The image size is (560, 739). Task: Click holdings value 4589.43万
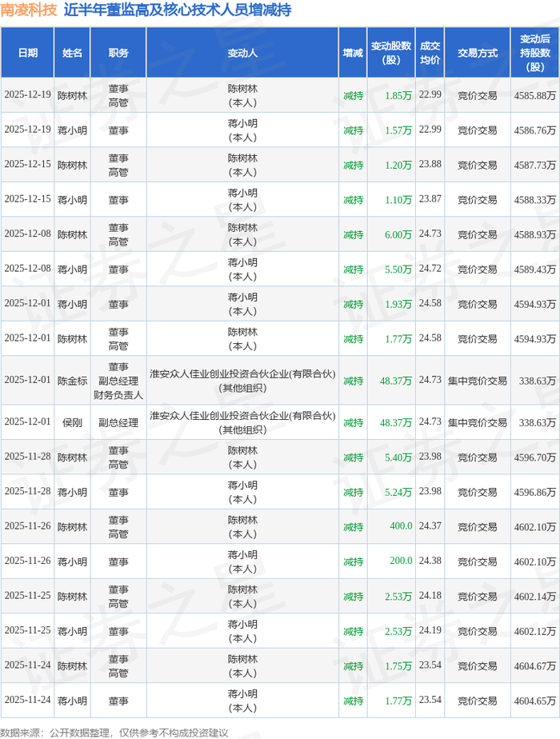(535, 270)
